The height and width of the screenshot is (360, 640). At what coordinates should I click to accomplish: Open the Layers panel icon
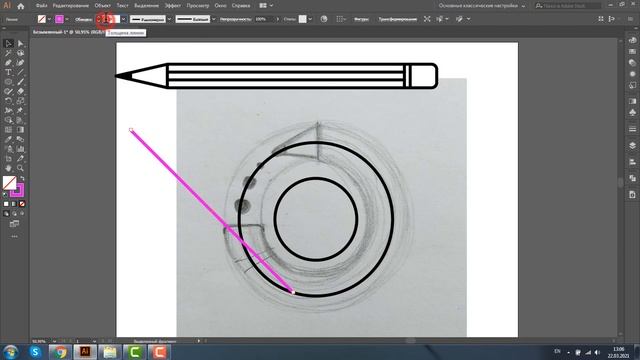coord(632,145)
